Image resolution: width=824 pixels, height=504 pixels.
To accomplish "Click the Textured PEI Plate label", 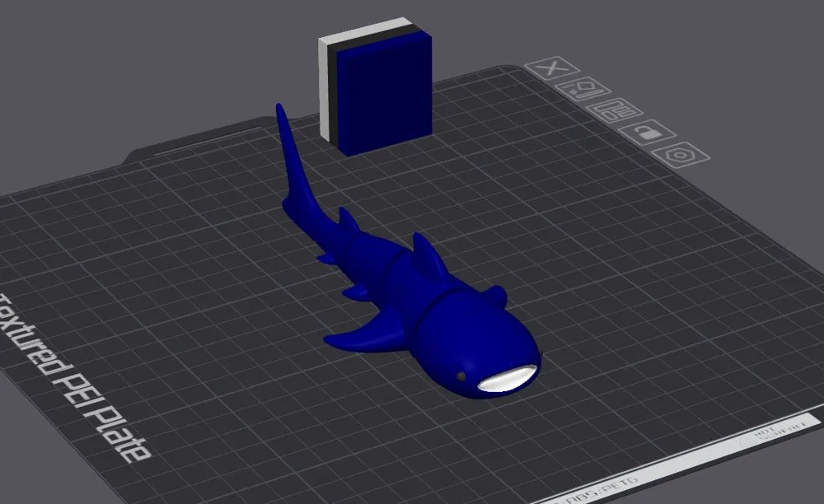I will [x=73, y=379].
